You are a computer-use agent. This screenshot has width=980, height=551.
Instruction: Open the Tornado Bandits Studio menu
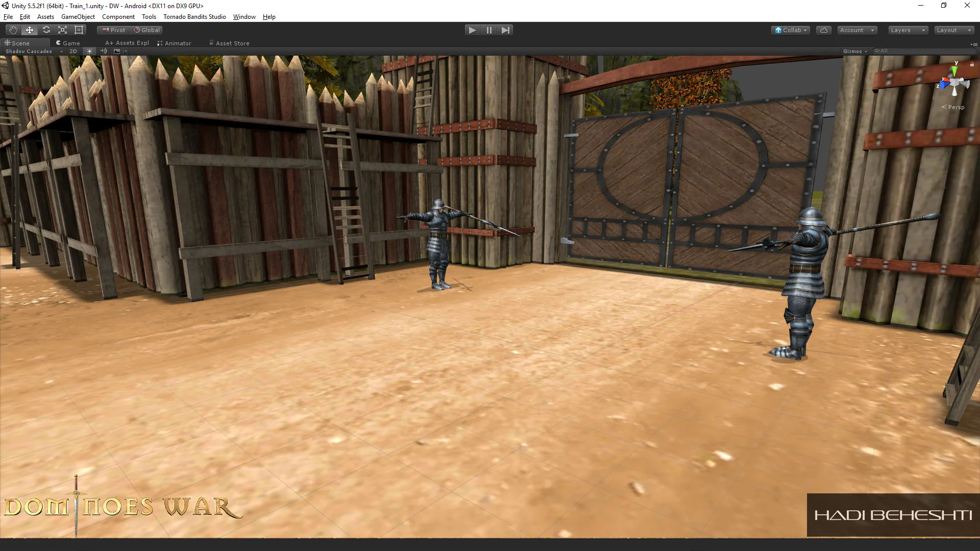194,17
